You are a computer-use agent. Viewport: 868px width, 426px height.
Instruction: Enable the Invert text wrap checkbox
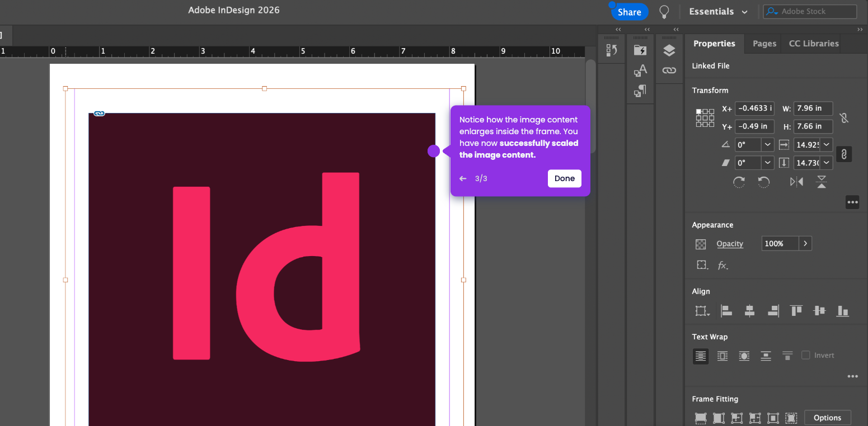click(x=806, y=355)
